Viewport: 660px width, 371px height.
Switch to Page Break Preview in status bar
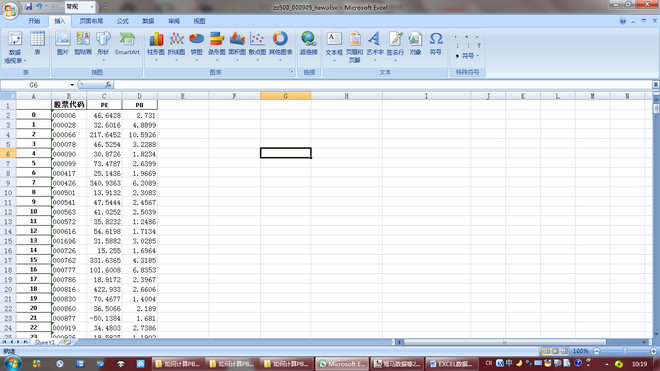click(x=564, y=351)
